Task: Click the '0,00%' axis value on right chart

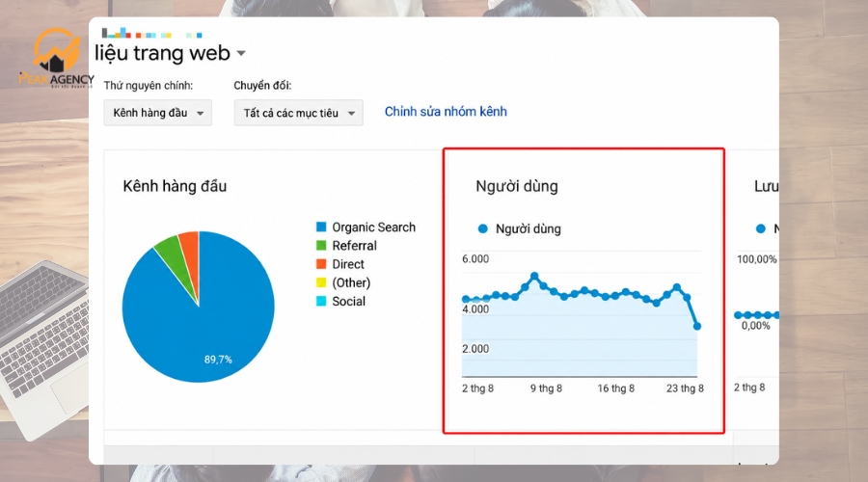Action: point(755,326)
